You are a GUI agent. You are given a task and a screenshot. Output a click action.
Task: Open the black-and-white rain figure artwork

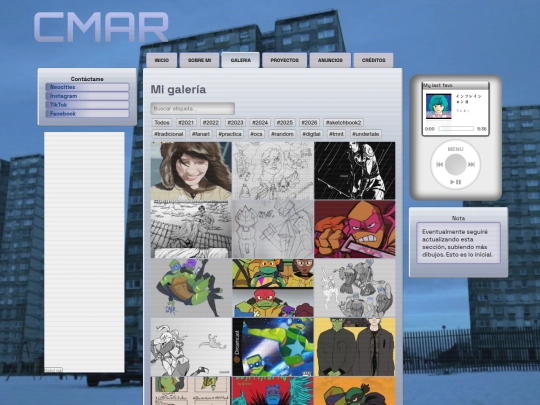(355, 171)
